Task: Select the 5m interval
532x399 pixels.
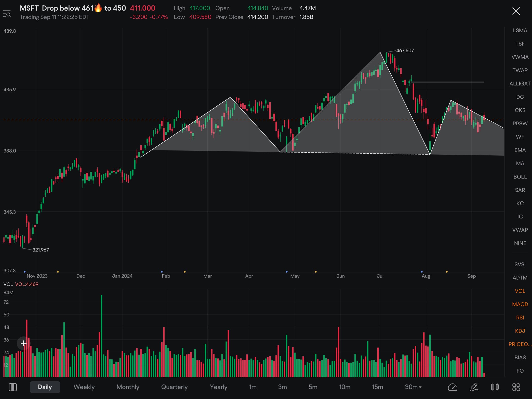Action: 313,387
